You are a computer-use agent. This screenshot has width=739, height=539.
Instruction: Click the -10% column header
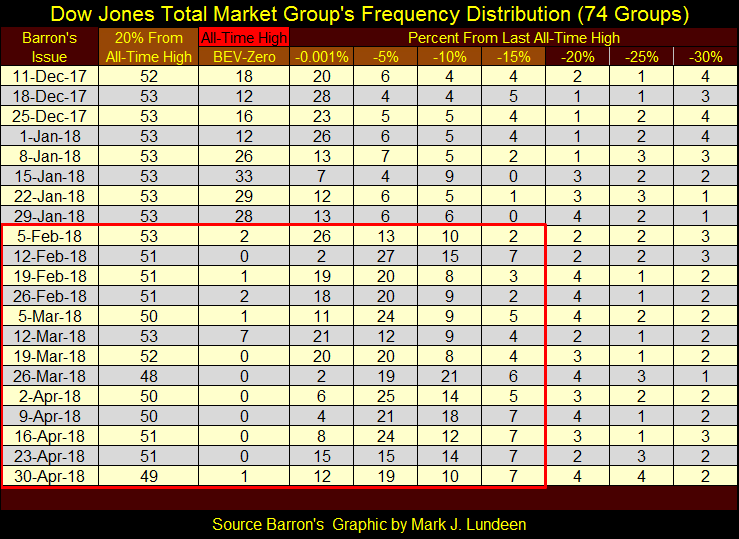[449, 57]
